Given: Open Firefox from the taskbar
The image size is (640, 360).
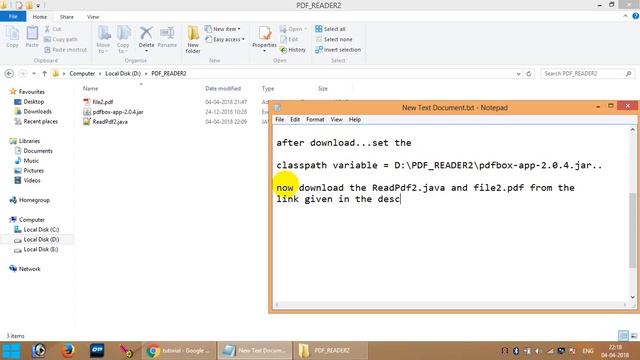Looking at the screenshot, I should click(68, 351).
